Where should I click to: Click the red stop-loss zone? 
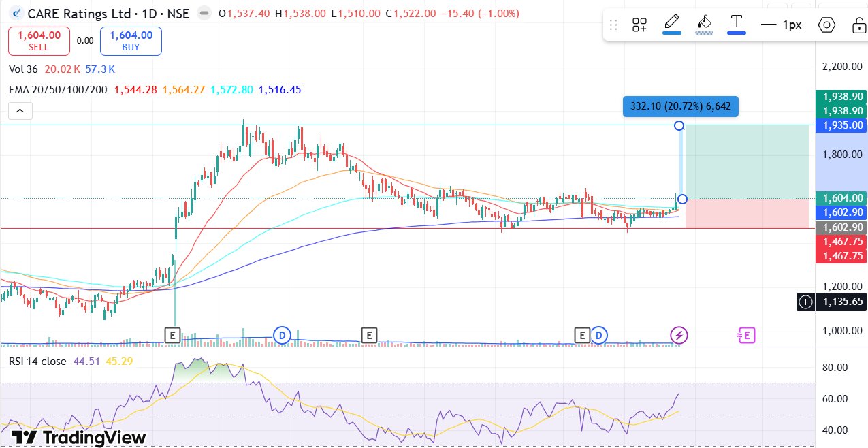(x=747, y=214)
